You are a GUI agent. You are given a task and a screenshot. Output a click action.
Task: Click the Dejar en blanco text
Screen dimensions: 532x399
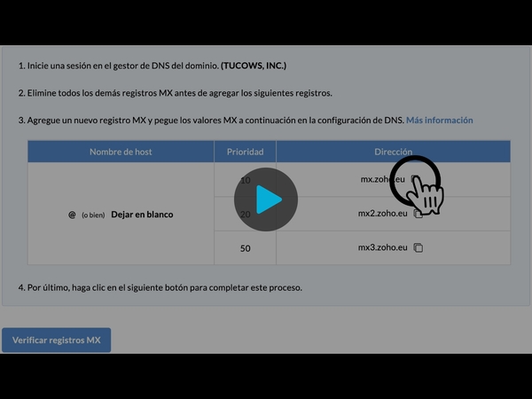pyautogui.click(x=142, y=215)
